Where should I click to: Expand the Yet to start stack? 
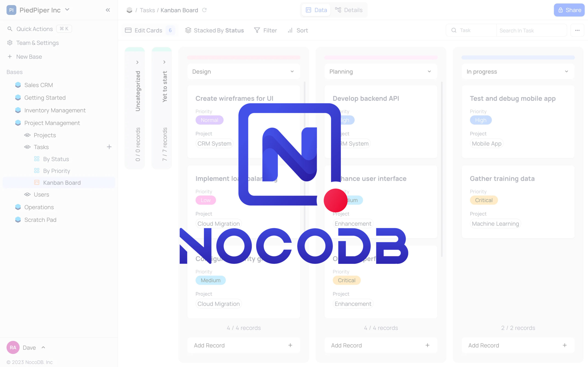tap(164, 62)
